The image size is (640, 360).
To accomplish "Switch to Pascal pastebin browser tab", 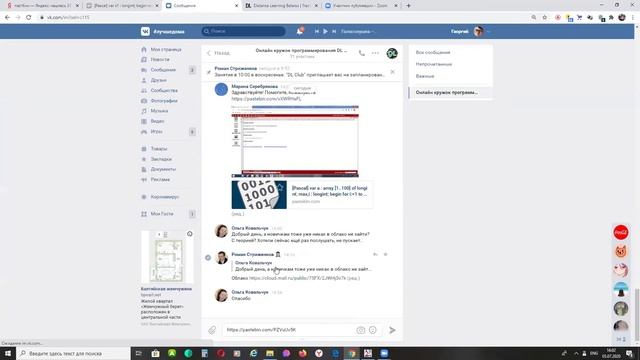I will pyautogui.click(x=122, y=6).
